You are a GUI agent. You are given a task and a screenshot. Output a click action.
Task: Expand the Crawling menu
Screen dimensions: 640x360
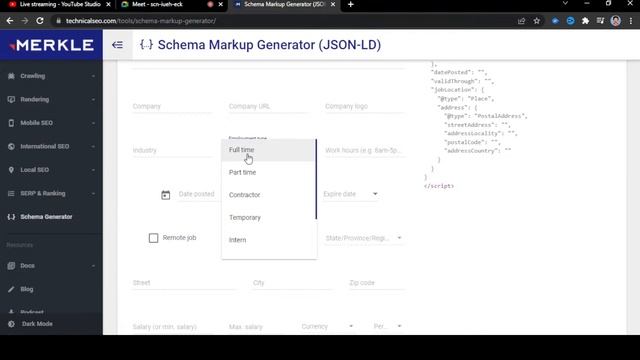[93, 76]
